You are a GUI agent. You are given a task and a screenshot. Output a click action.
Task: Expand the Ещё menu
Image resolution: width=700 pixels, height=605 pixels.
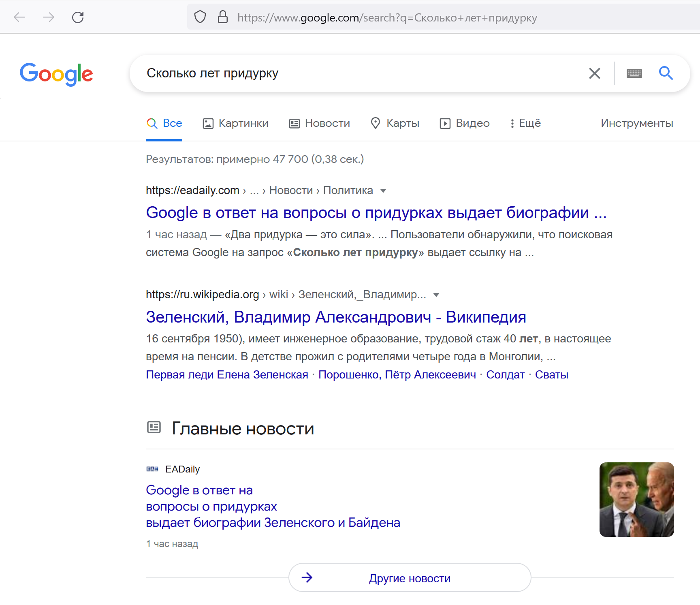(525, 123)
